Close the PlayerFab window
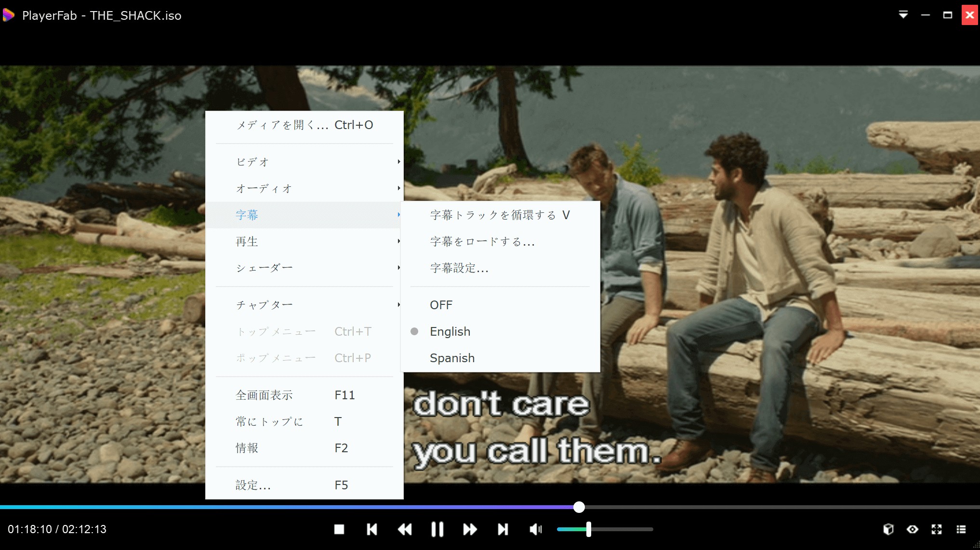Image resolution: width=980 pixels, height=550 pixels. pyautogui.click(x=970, y=15)
